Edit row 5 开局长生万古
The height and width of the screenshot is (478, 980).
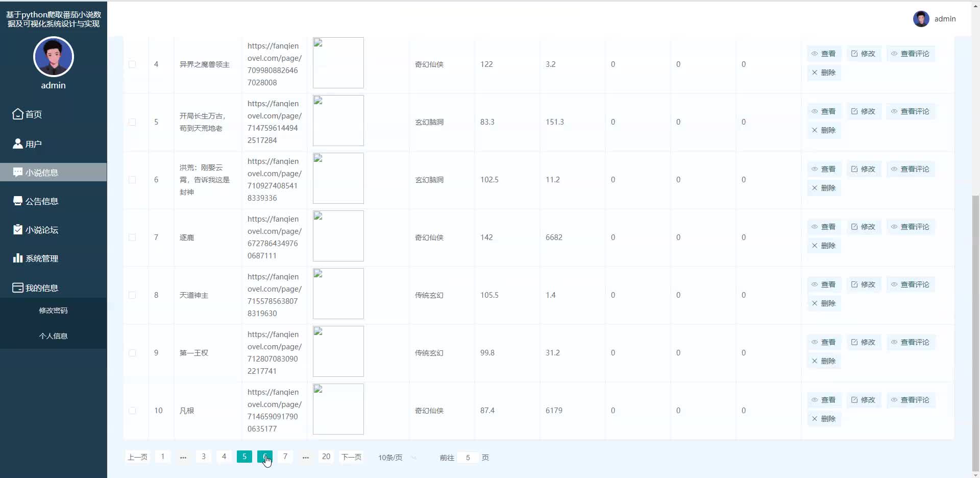click(864, 111)
